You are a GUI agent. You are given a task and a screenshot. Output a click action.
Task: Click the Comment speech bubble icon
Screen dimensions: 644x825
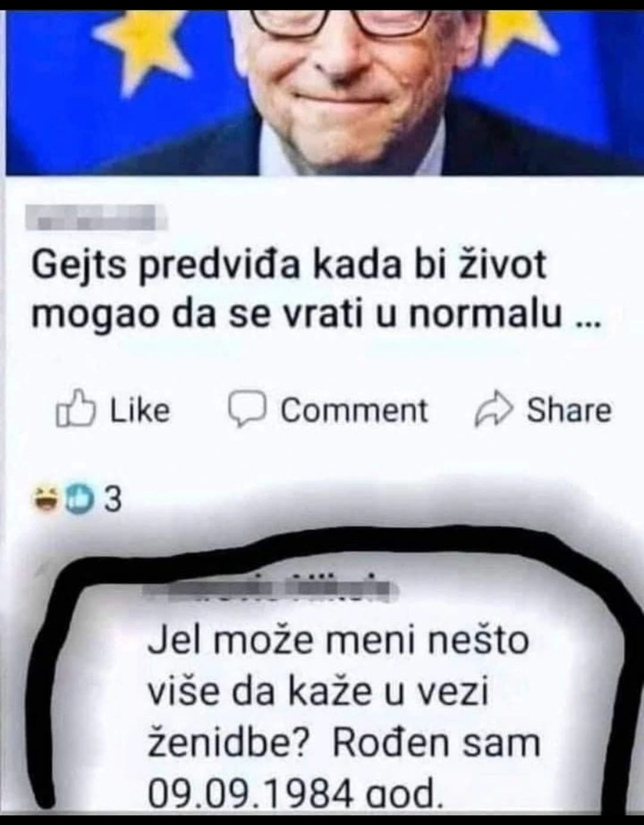[x=248, y=410]
